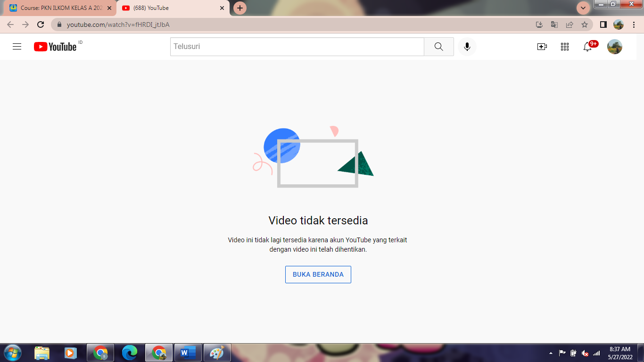Click the BUKA BERANDA button

click(x=318, y=274)
